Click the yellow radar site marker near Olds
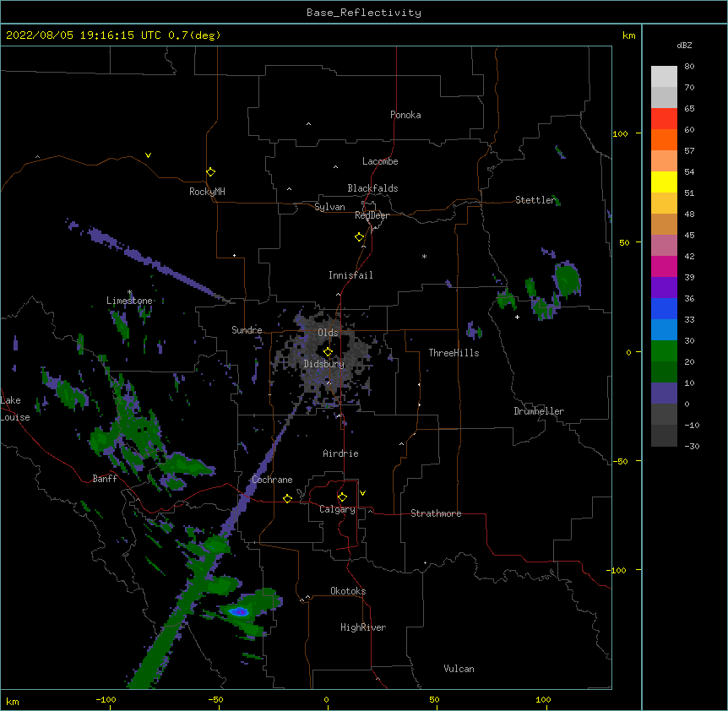This screenshot has height=711, width=728. 328,351
